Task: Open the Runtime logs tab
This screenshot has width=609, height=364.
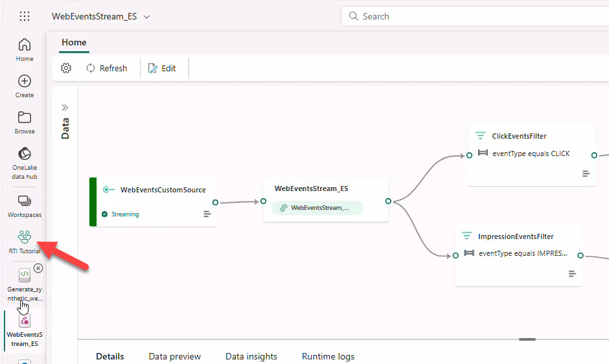Action: tap(328, 356)
